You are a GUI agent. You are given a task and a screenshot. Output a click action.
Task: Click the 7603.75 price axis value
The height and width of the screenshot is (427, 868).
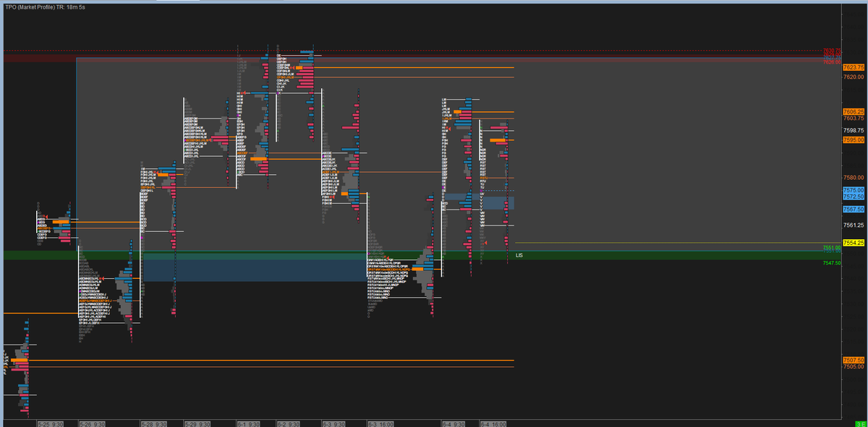tap(854, 118)
